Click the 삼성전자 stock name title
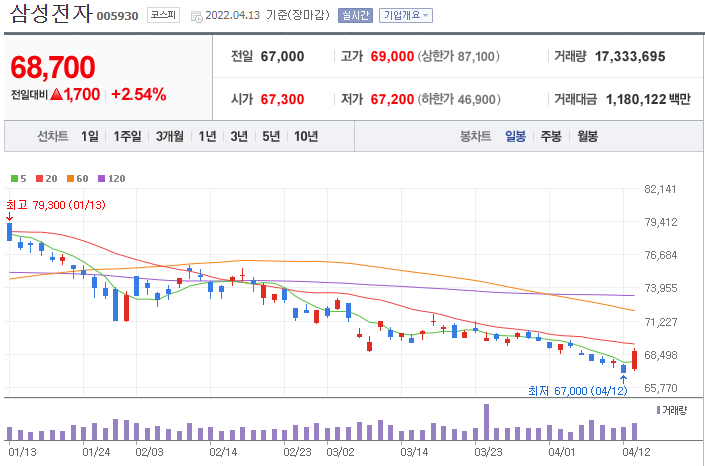 tap(51, 14)
